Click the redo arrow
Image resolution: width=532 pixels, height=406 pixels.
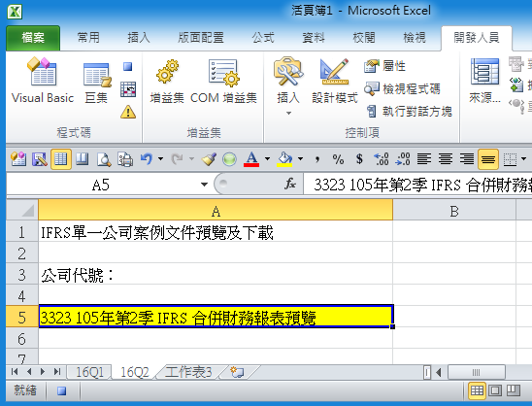pyautogui.click(x=178, y=159)
